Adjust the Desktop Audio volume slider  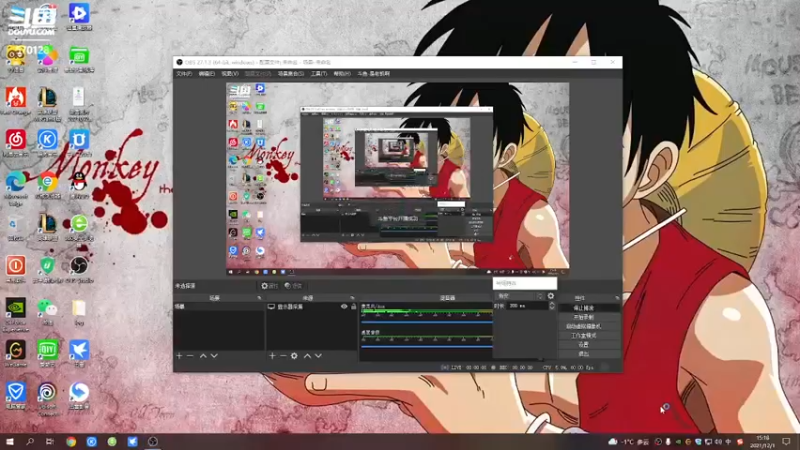(x=427, y=347)
